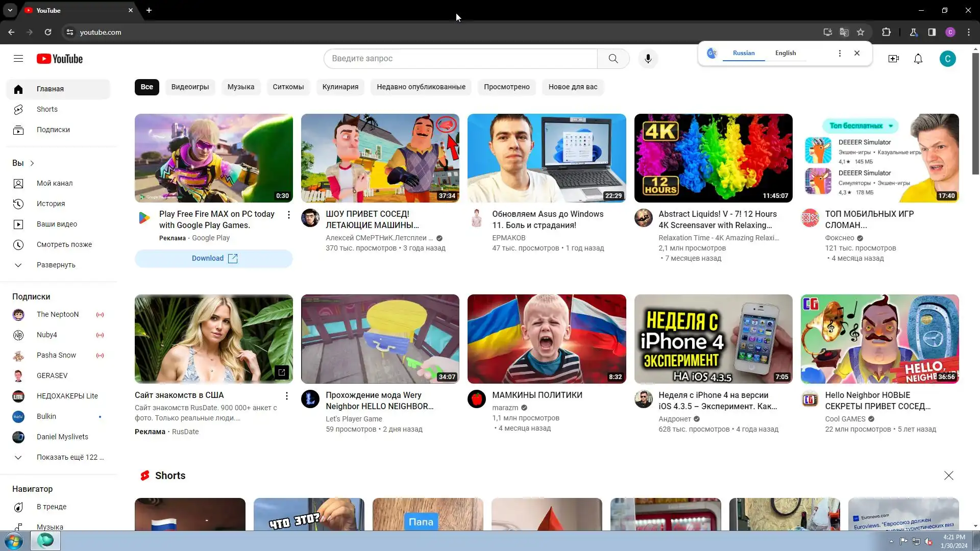Click the voice search microphone icon
Screen dimensions: 980x551
click(648, 59)
